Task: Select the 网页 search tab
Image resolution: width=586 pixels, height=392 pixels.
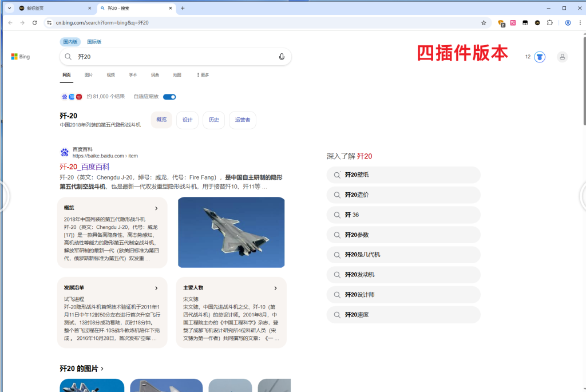Action: pyautogui.click(x=66, y=75)
